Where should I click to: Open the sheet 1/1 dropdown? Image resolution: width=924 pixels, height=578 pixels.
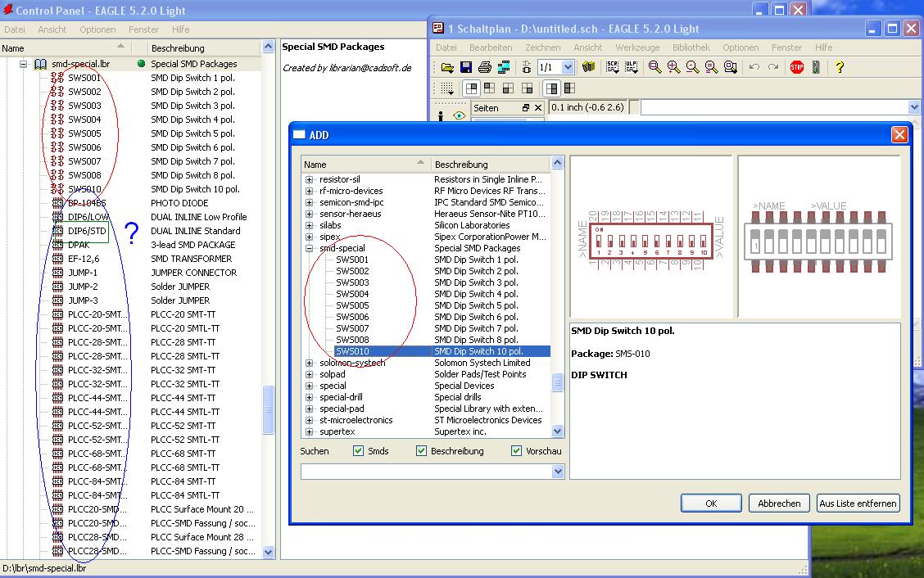coord(568,67)
